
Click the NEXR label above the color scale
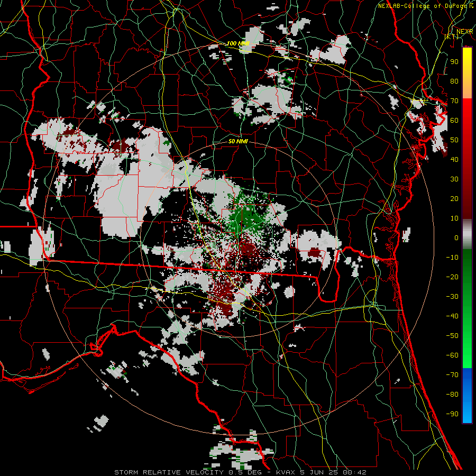click(465, 32)
